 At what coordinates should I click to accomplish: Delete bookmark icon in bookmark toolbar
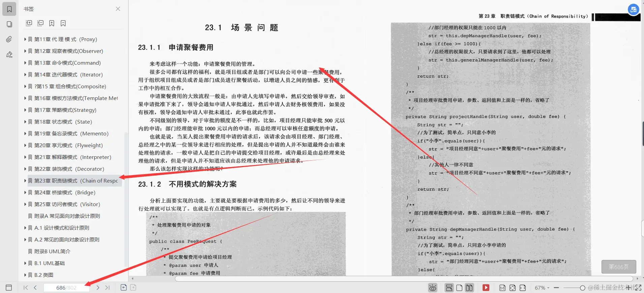pyautogui.click(x=63, y=23)
